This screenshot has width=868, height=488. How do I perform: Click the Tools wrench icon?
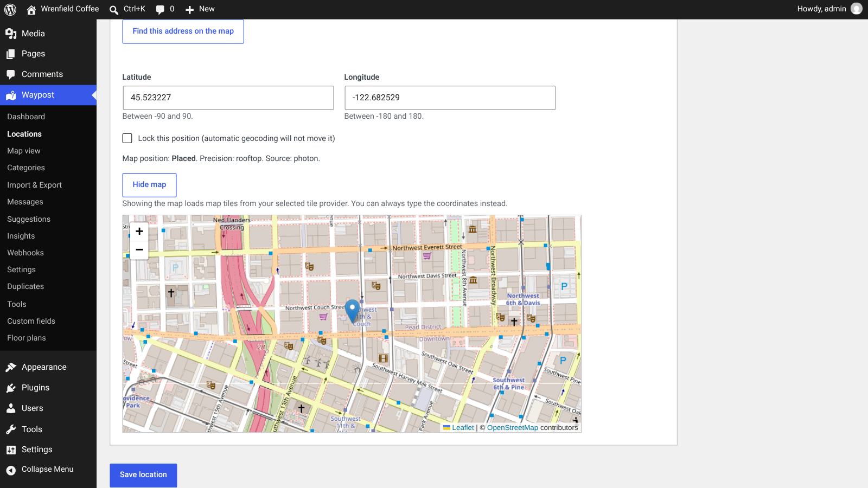tap(11, 429)
